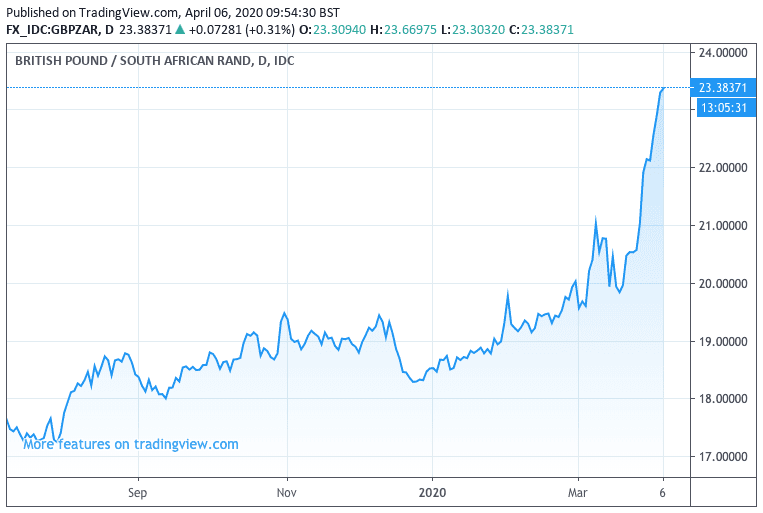The width and height of the screenshot is (763, 513).
Task: Click the 13:05:31 countdown timer label
Action: click(724, 107)
